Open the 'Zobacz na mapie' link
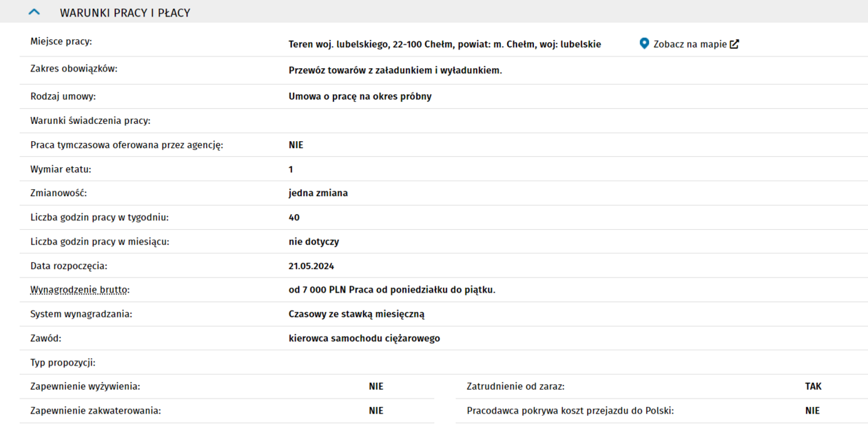This screenshot has height=444, width=868. click(690, 44)
